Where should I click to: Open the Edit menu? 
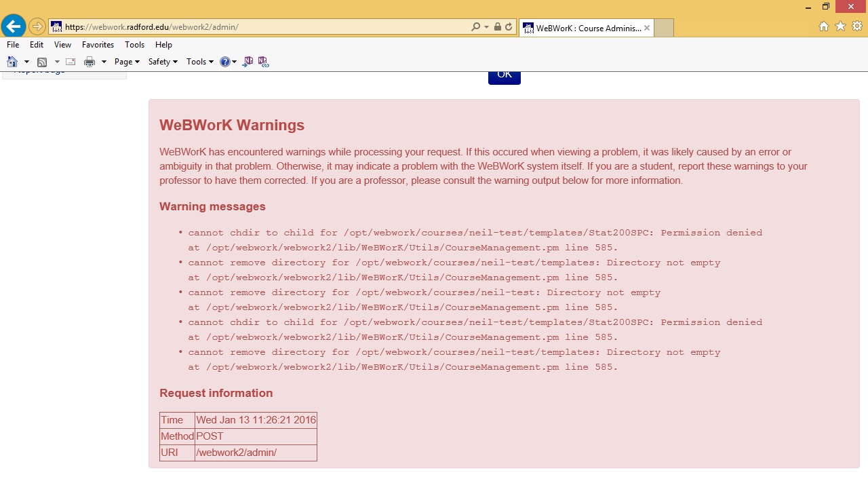coord(37,45)
